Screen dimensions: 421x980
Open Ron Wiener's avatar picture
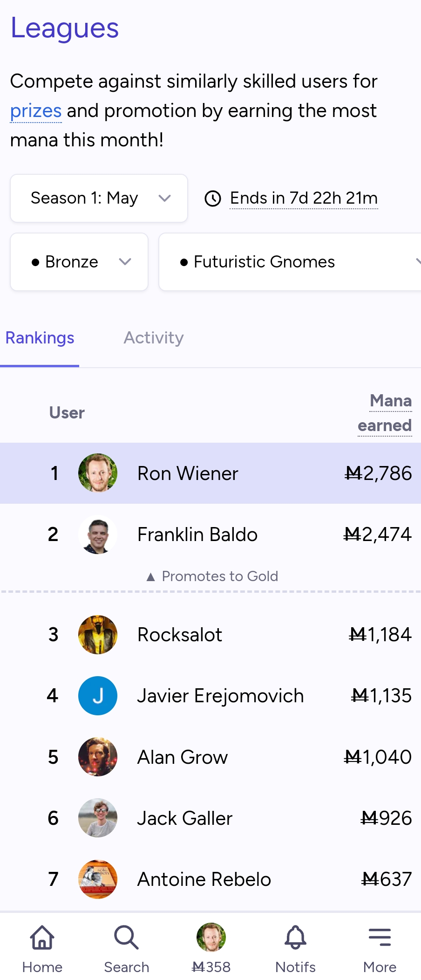point(98,473)
